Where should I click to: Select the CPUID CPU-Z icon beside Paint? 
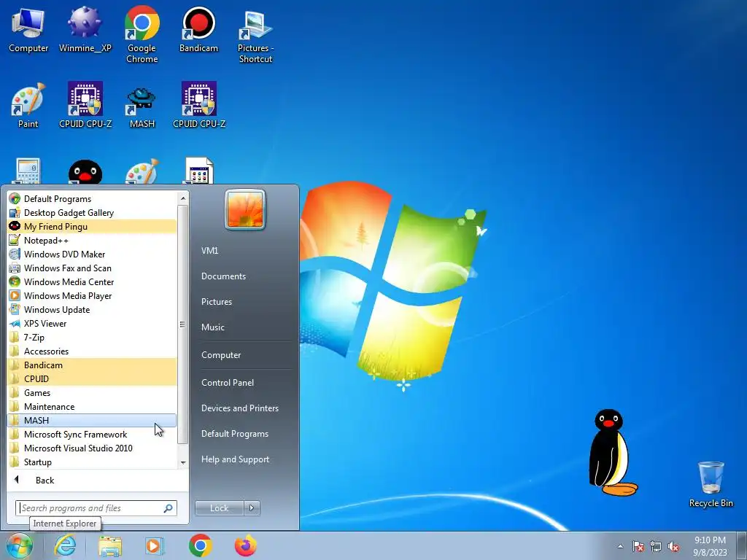click(x=85, y=106)
